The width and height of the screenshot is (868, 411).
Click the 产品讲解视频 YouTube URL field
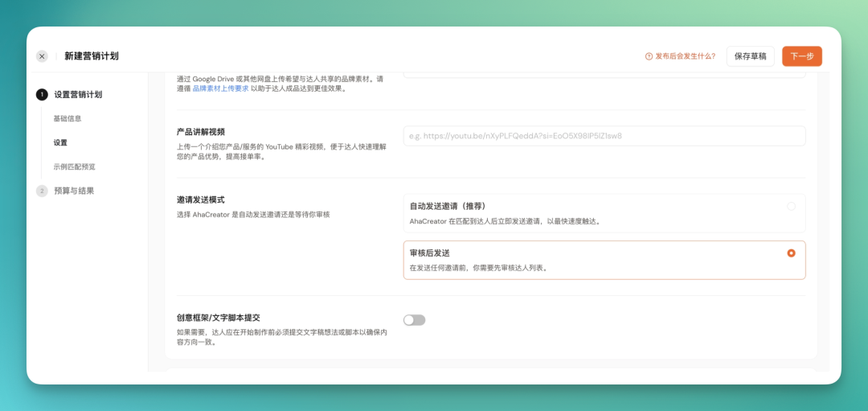(604, 136)
